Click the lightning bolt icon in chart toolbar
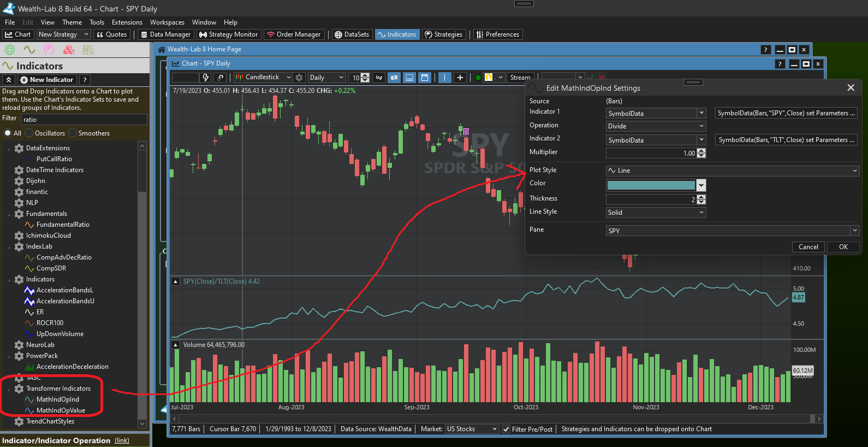 (x=205, y=78)
